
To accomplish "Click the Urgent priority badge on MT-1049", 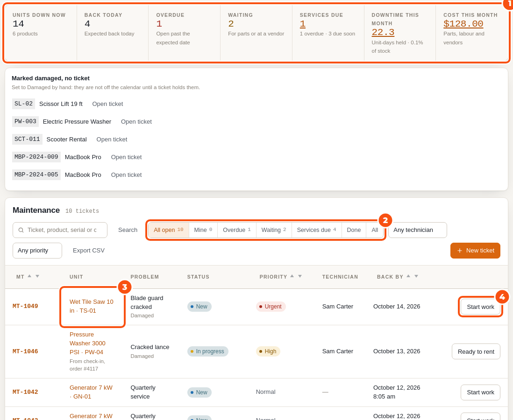I will 271,307.
